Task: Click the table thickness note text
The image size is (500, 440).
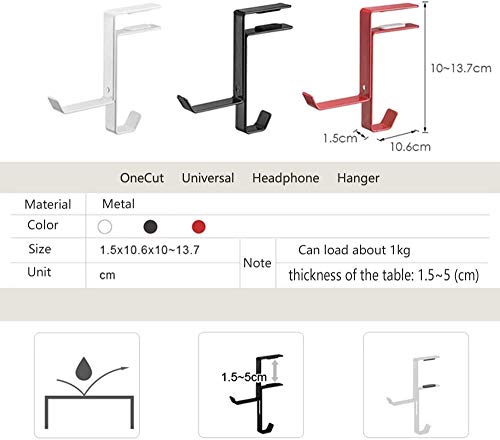Action: point(384,275)
